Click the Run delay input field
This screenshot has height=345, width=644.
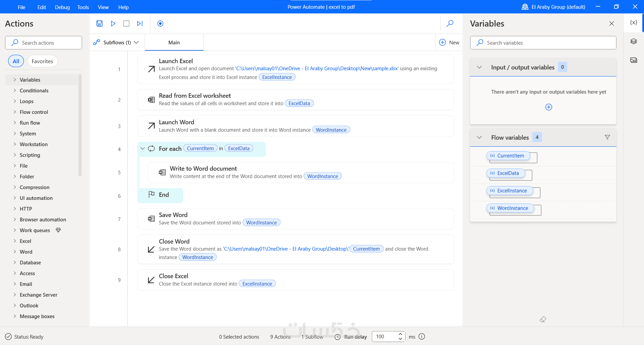click(385, 337)
